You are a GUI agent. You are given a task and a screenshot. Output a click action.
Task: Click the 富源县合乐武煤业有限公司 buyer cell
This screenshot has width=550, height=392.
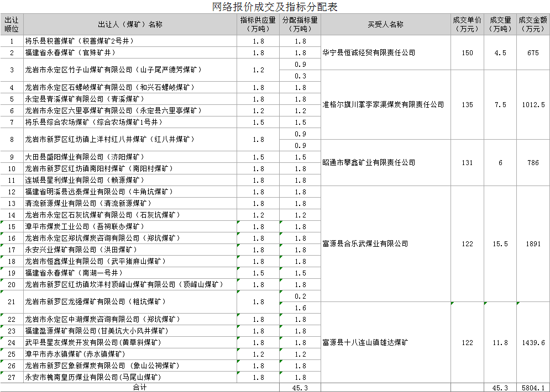coord(365,244)
